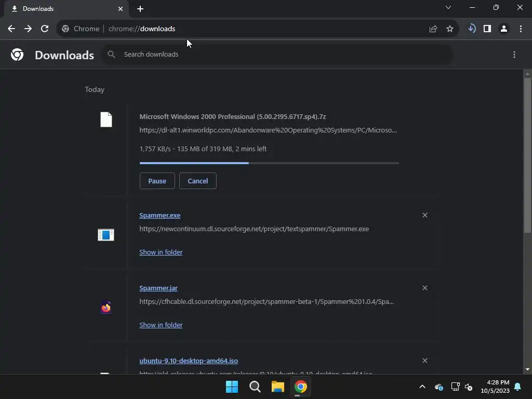Click the Windows 2000 .7z file icon
The image size is (532, 399).
(106, 119)
